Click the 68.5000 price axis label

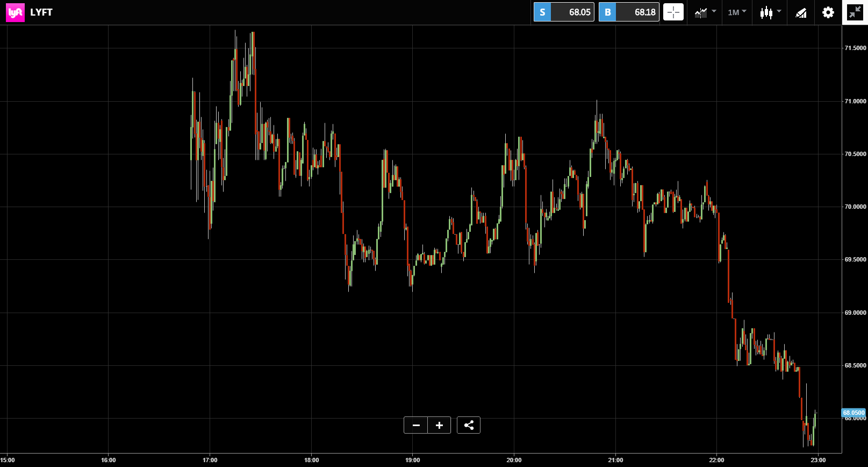[855, 365]
